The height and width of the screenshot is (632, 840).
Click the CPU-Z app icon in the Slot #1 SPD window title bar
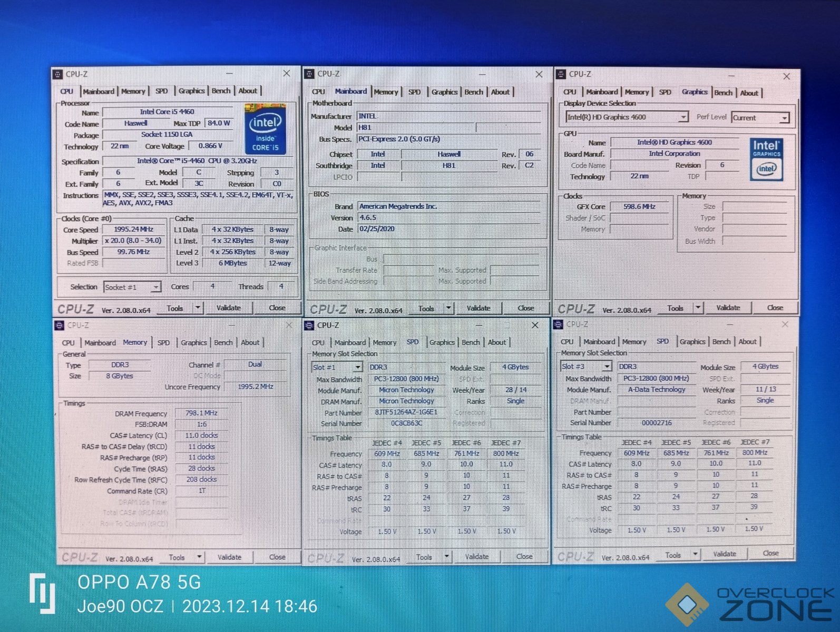click(310, 325)
